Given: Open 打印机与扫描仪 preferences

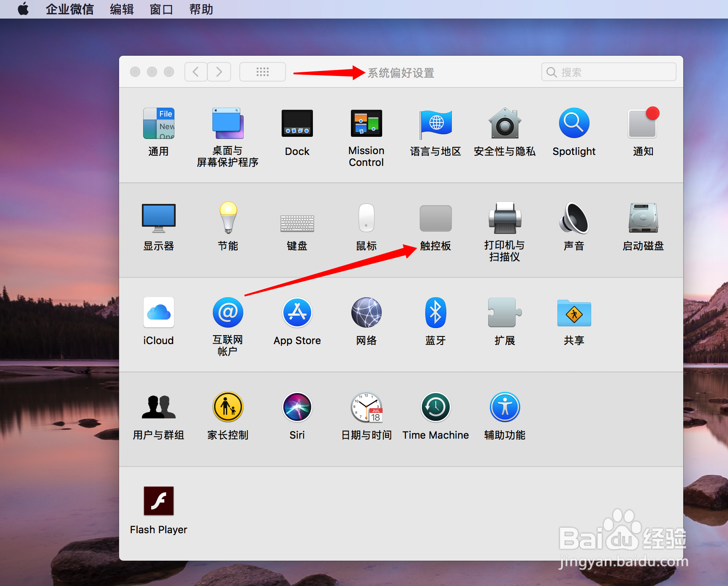Looking at the screenshot, I should point(505,219).
